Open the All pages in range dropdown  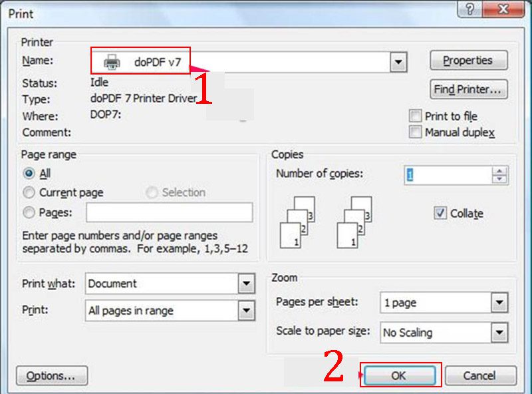tap(245, 310)
